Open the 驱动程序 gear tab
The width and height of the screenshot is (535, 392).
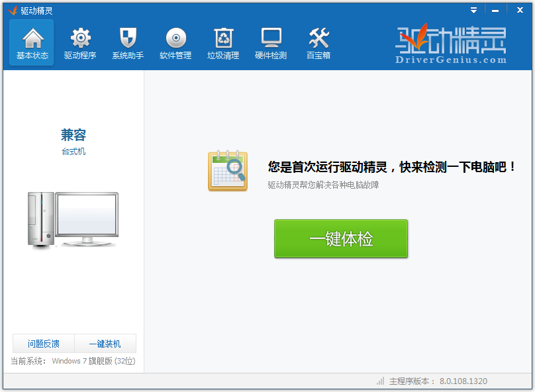pyautogui.click(x=80, y=42)
